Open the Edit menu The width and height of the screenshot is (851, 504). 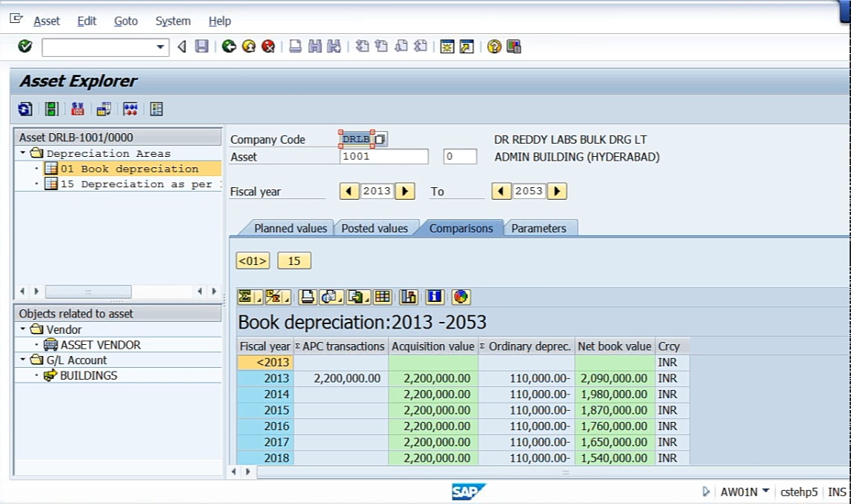pyautogui.click(x=87, y=21)
